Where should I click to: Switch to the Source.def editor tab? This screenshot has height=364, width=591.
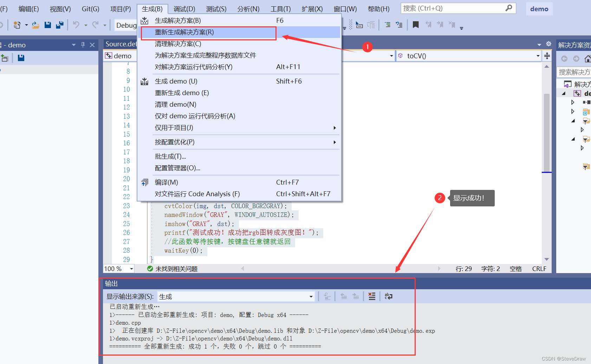121,44
